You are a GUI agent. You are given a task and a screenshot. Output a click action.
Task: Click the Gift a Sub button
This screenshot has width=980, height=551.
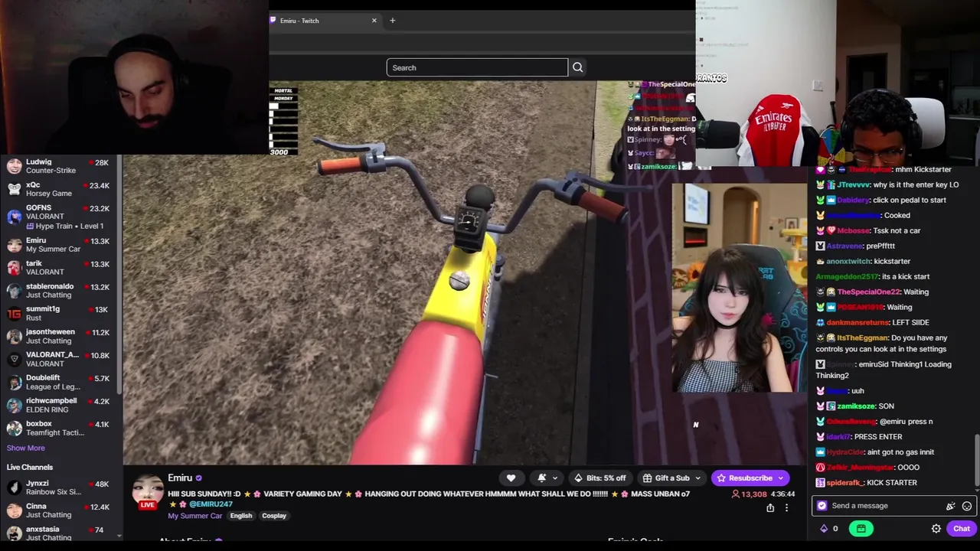[x=666, y=478]
